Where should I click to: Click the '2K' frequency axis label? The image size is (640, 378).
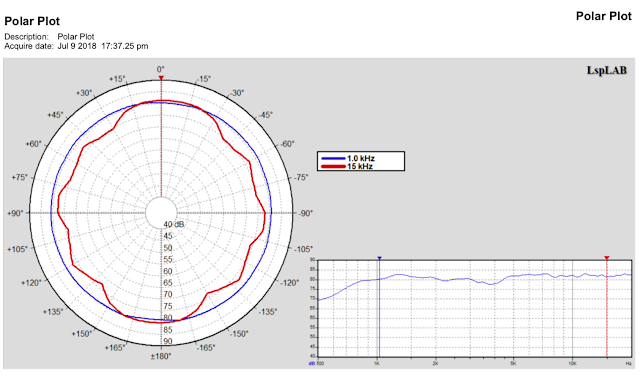[436, 363]
